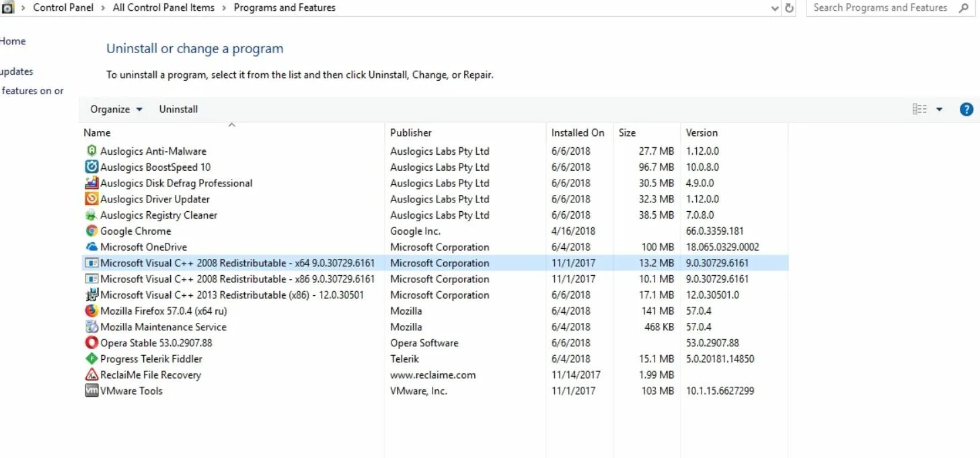Navigate to All Control Panel Items breadcrumb
Viewport: 980px width, 458px height.
pyautogui.click(x=163, y=8)
